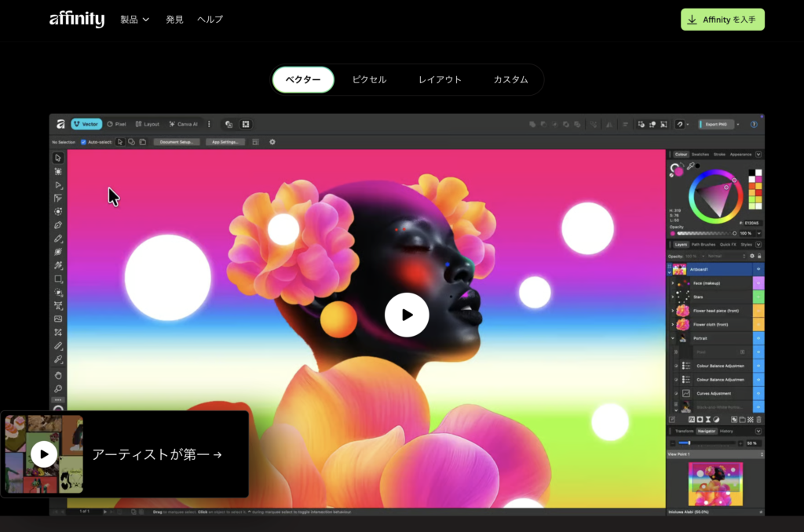Activate the colour picker eyedropper in the Colour panel

click(x=690, y=166)
